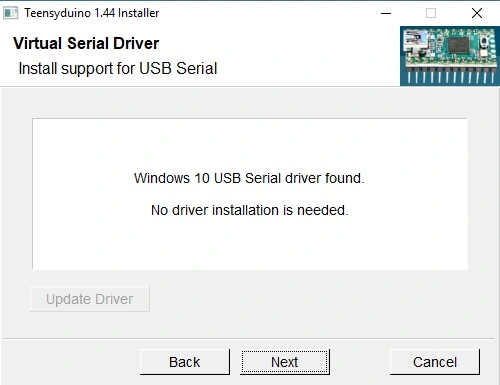Click the pin header row on the board image

[x=450, y=75]
